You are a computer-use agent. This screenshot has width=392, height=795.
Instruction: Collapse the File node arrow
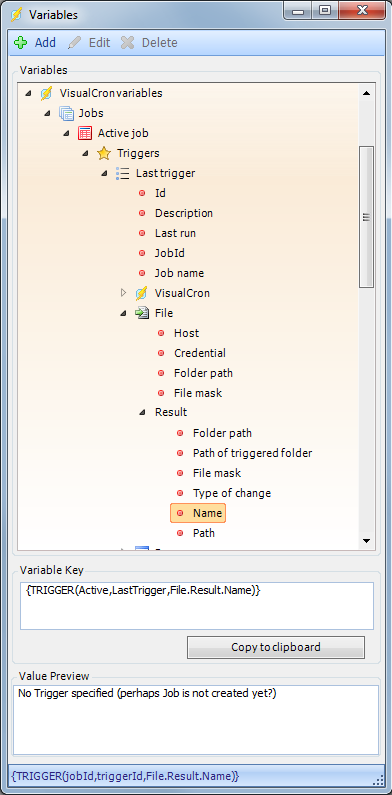(123, 313)
